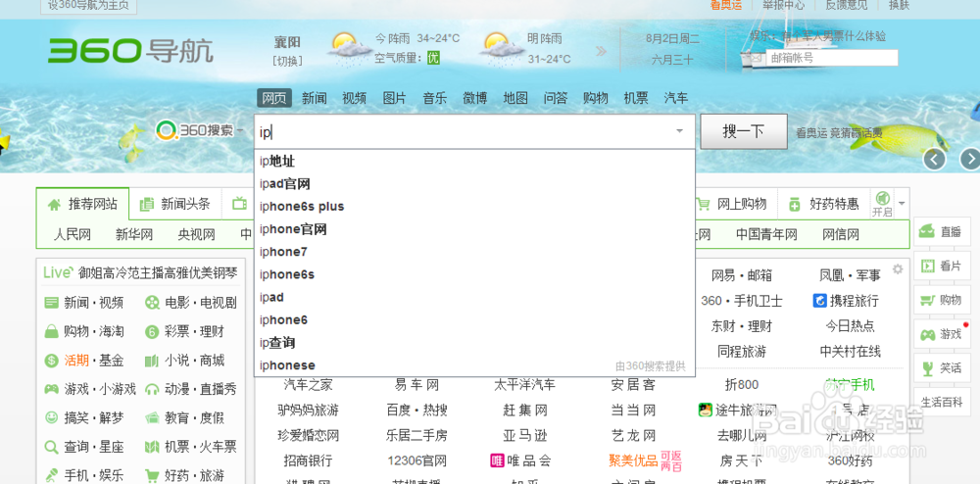Click the 搜一下 search button
Screen dimensions: 980x484
[x=743, y=131]
